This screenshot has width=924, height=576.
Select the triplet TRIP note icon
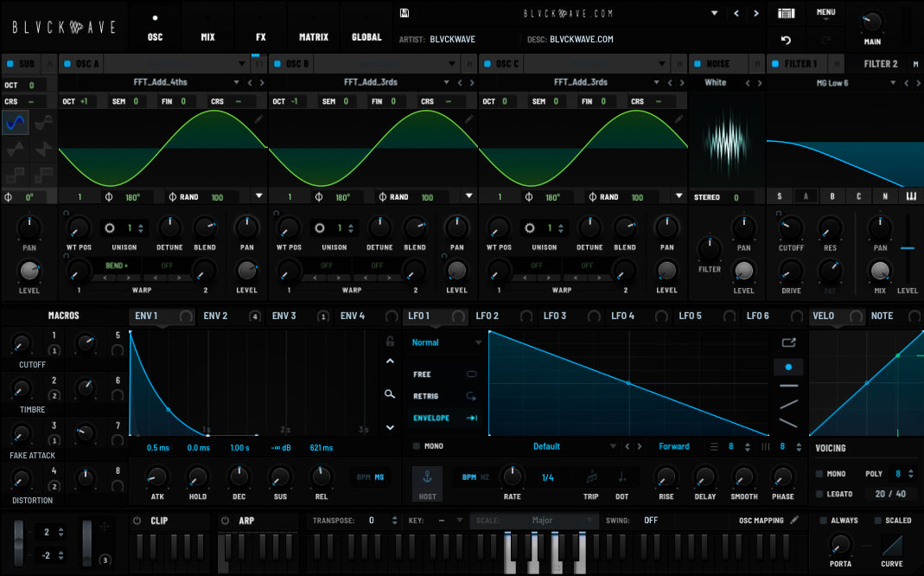[x=591, y=477]
